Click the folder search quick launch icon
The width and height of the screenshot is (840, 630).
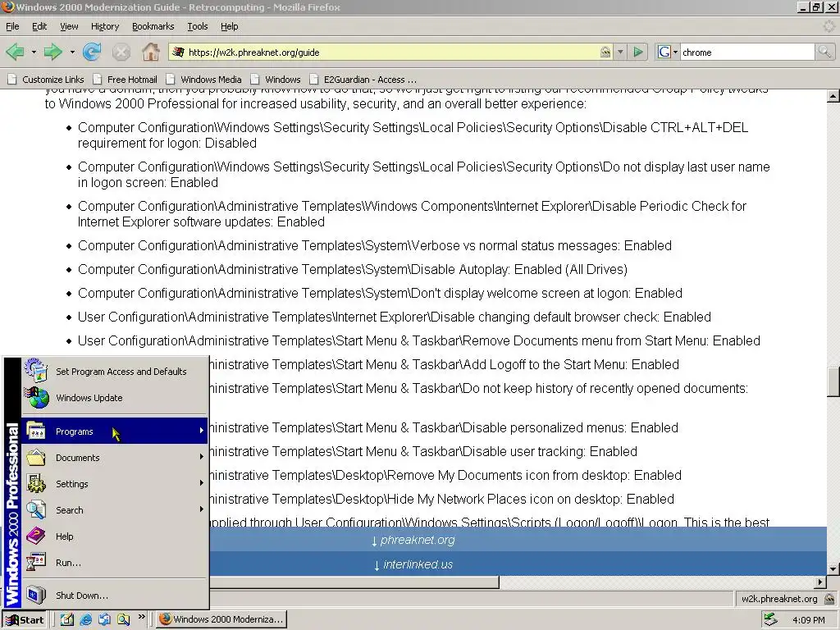click(x=124, y=620)
